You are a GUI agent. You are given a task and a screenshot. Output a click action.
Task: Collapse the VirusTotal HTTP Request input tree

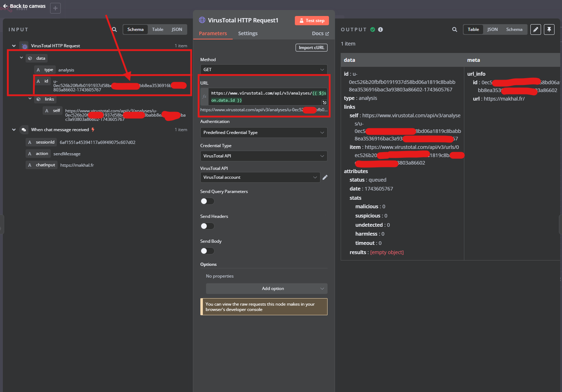(14, 46)
